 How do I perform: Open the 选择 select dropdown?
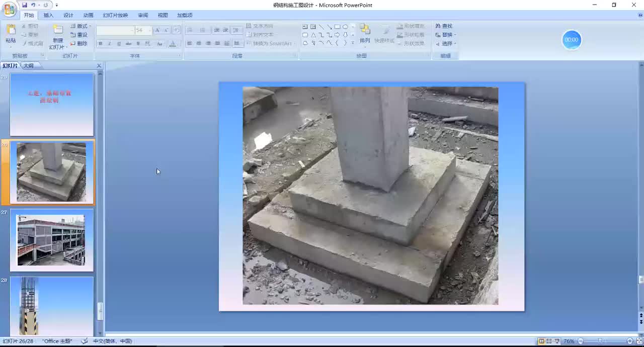(445, 44)
